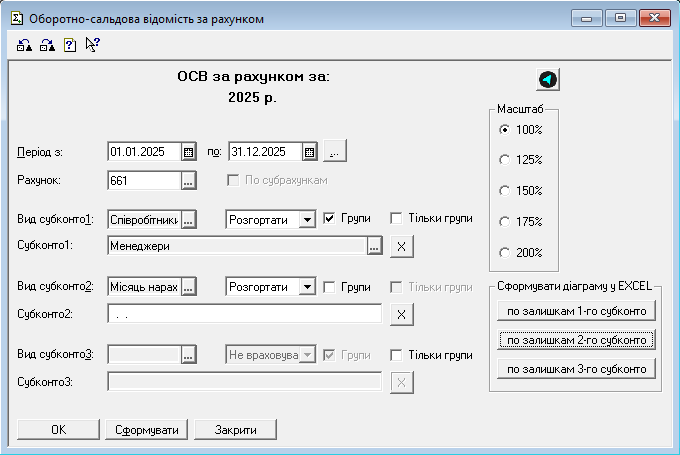Screen dimensions: 680x455
Task: Clear Субконто1 with the X button
Action: point(399,246)
